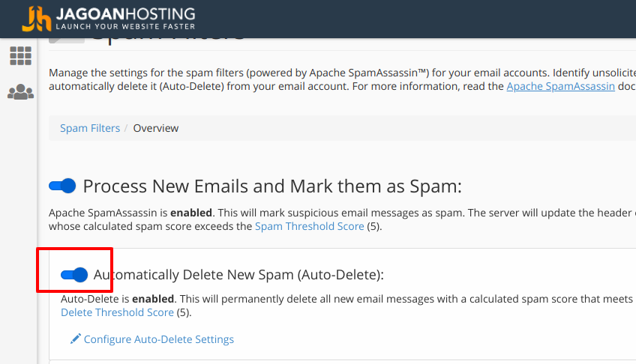Click bold "enabled" in Auto-Delete sentence
The width and height of the screenshot is (636, 364).
(153, 299)
